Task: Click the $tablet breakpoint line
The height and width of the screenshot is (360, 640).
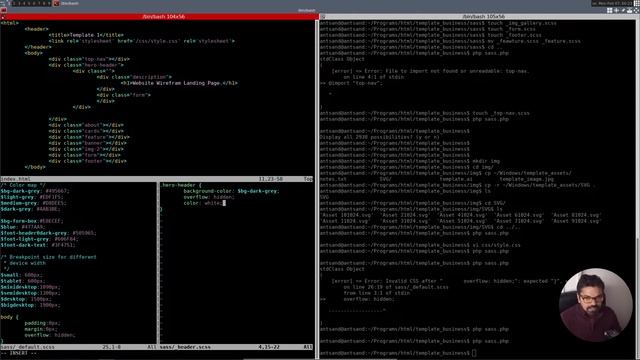Action: click(23, 281)
